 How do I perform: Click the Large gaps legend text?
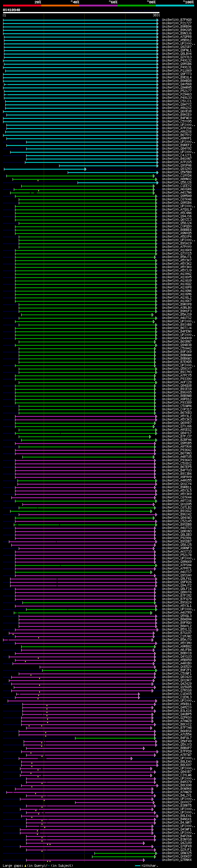coord(38,865)
